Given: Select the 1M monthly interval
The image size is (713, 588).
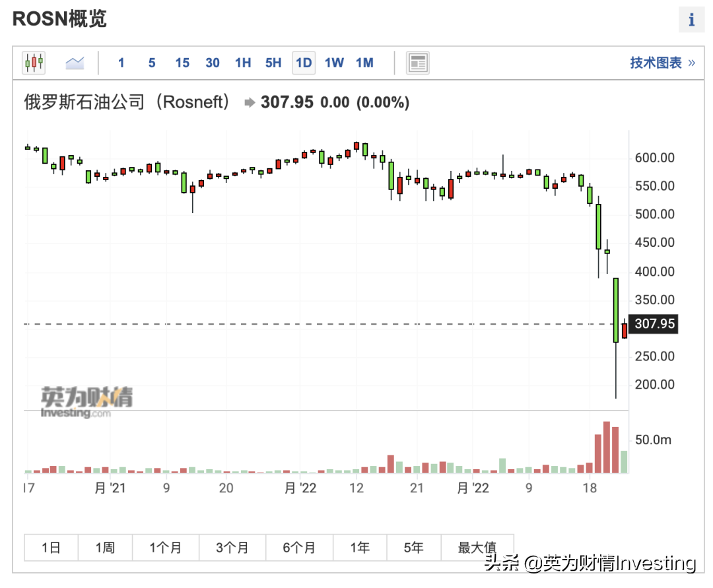Looking at the screenshot, I should click(x=364, y=63).
